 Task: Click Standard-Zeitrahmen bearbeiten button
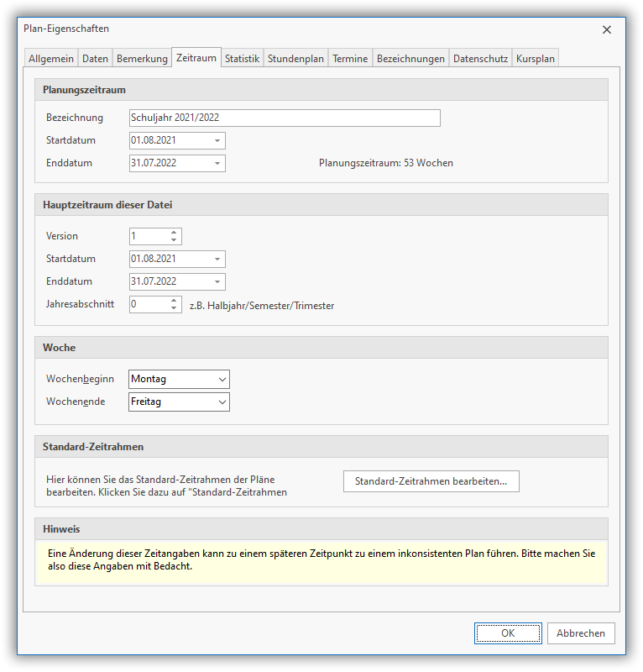pos(431,481)
